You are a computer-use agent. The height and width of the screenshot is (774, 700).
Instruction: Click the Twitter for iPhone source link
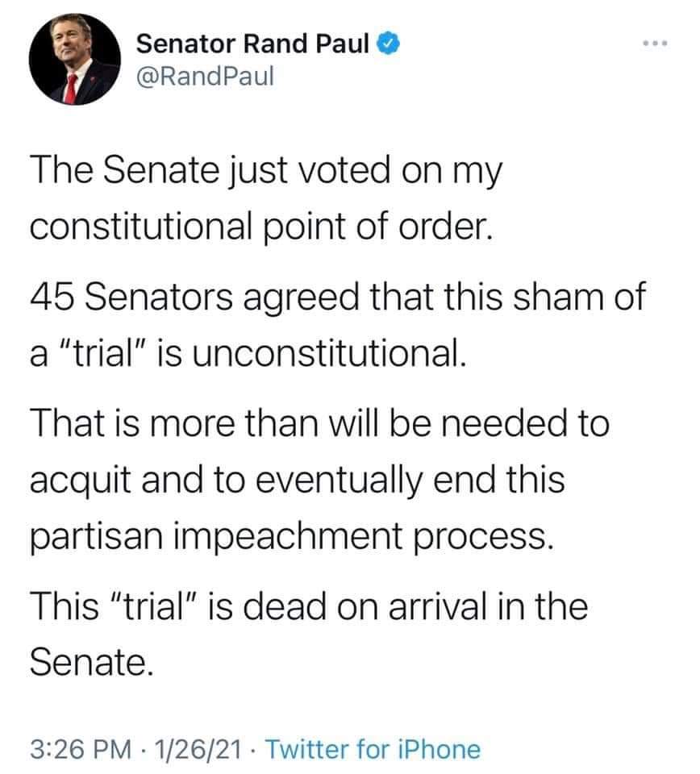tap(373, 749)
